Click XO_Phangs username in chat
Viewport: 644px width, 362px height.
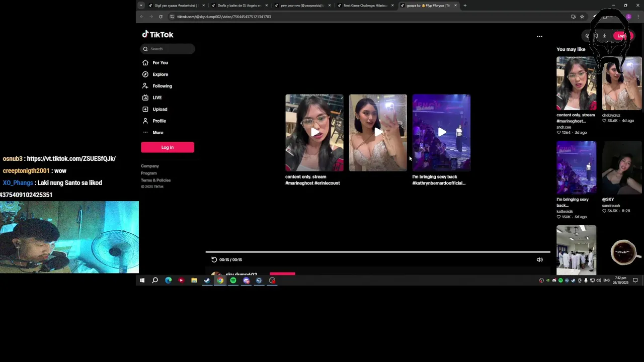[x=18, y=183]
